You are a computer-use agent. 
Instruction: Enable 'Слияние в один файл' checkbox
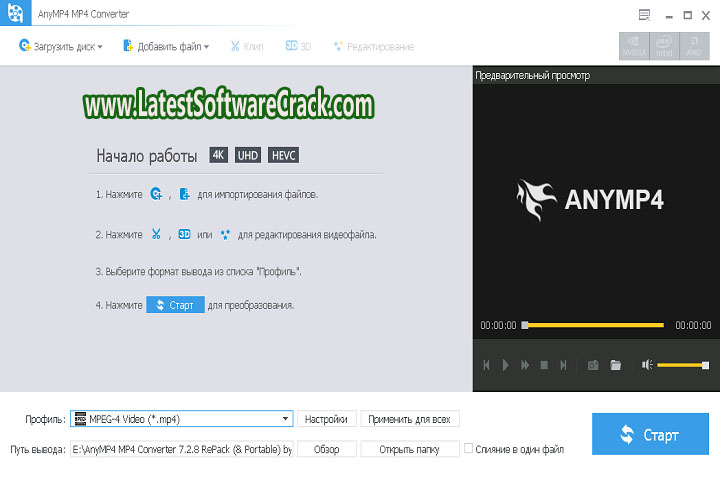point(469,450)
